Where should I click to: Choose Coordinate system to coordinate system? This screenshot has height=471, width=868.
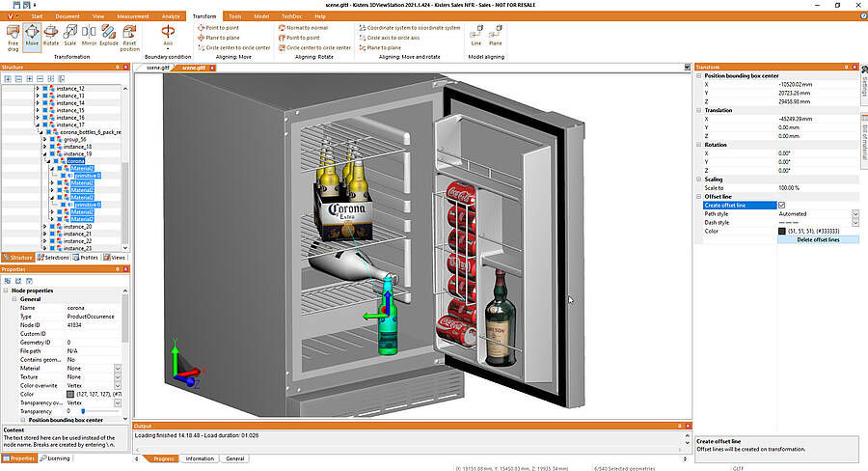point(410,28)
